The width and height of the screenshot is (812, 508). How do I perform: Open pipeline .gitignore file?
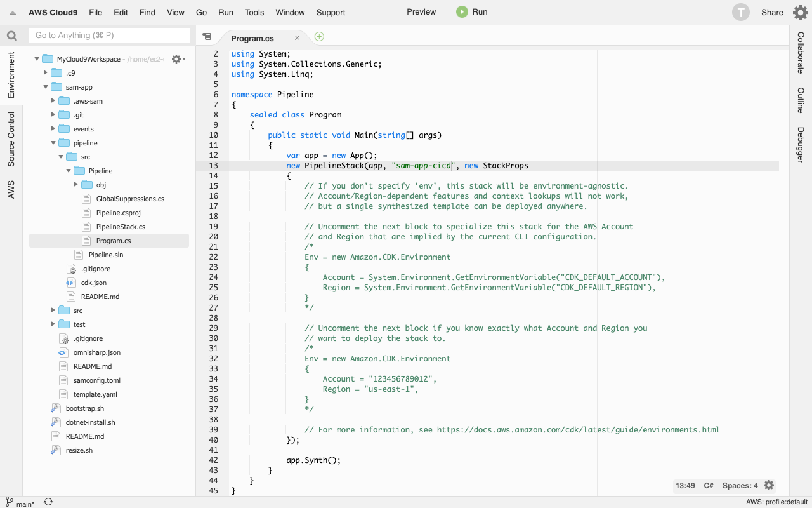click(x=95, y=269)
